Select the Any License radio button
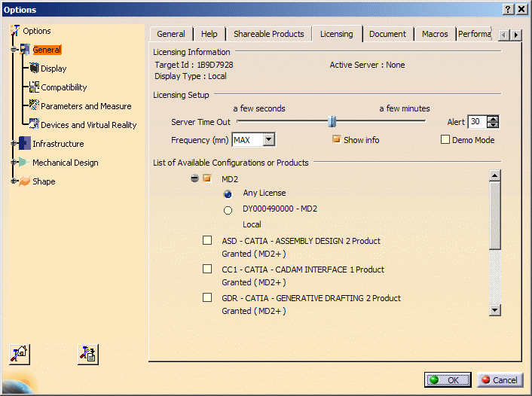532x396 pixels. coord(228,194)
